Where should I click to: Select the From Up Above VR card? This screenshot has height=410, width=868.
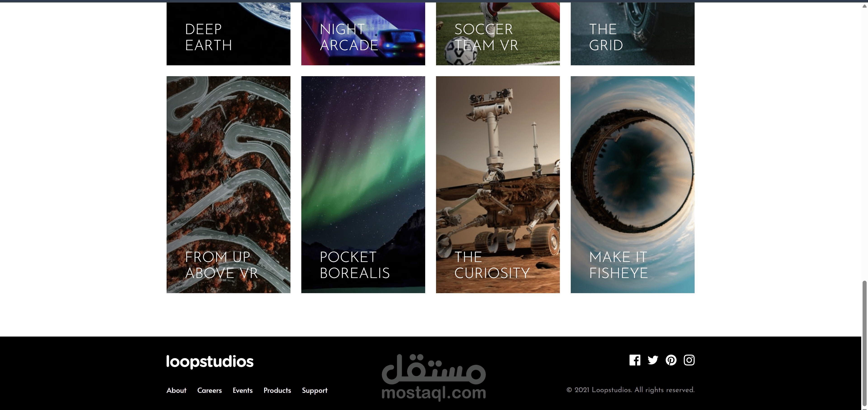click(229, 185)
